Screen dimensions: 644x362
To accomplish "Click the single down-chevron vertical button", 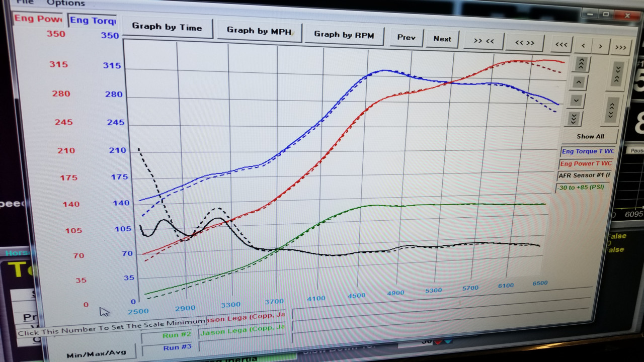I will click(x=576, y=101).
